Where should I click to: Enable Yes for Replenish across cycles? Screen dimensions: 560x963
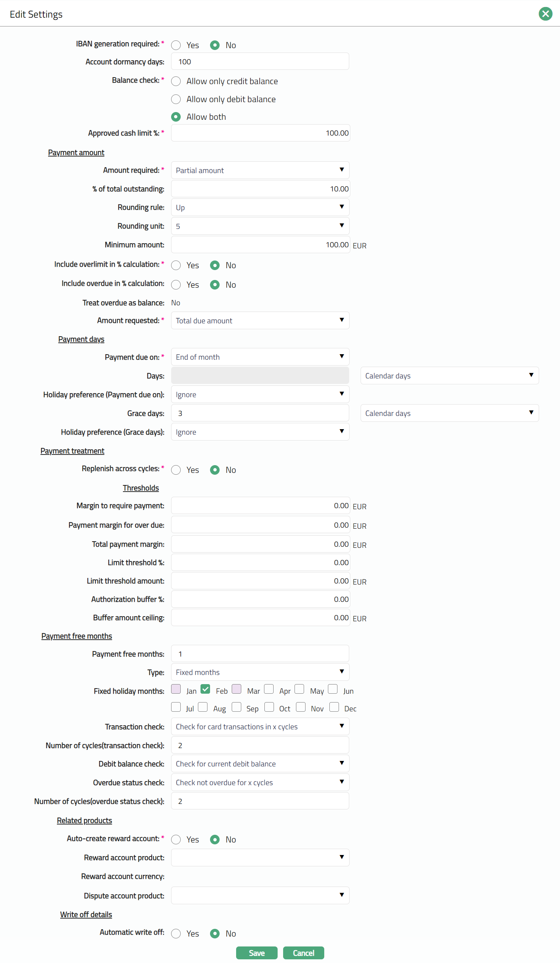point(176,470)
